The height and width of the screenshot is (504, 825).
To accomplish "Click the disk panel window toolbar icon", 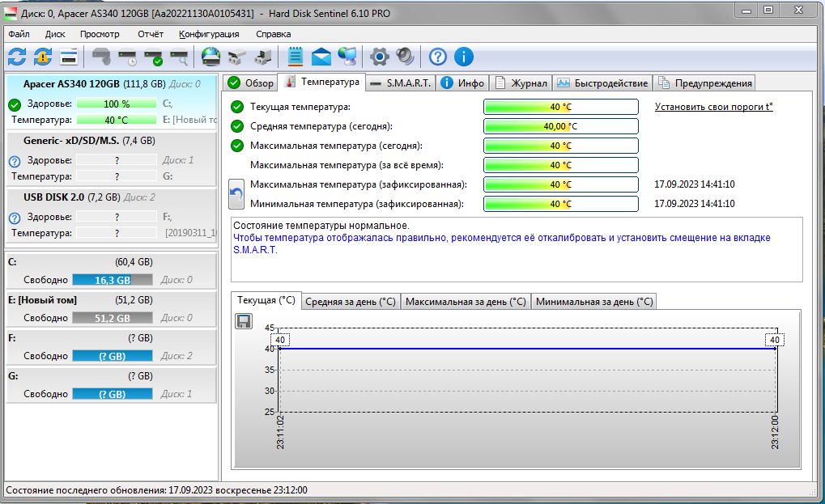I will point(68,57).
